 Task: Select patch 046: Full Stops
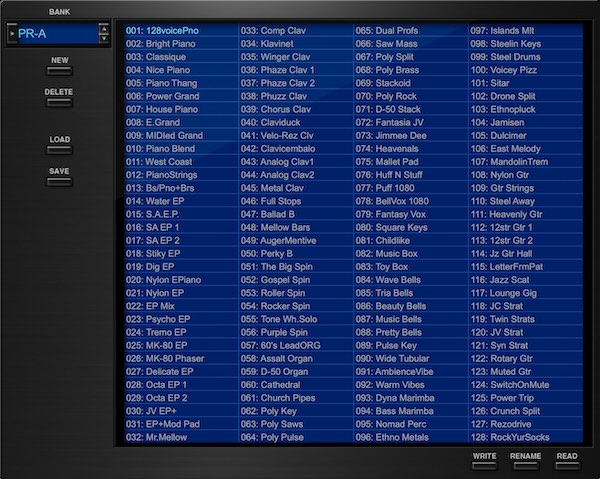pos(296,201)
